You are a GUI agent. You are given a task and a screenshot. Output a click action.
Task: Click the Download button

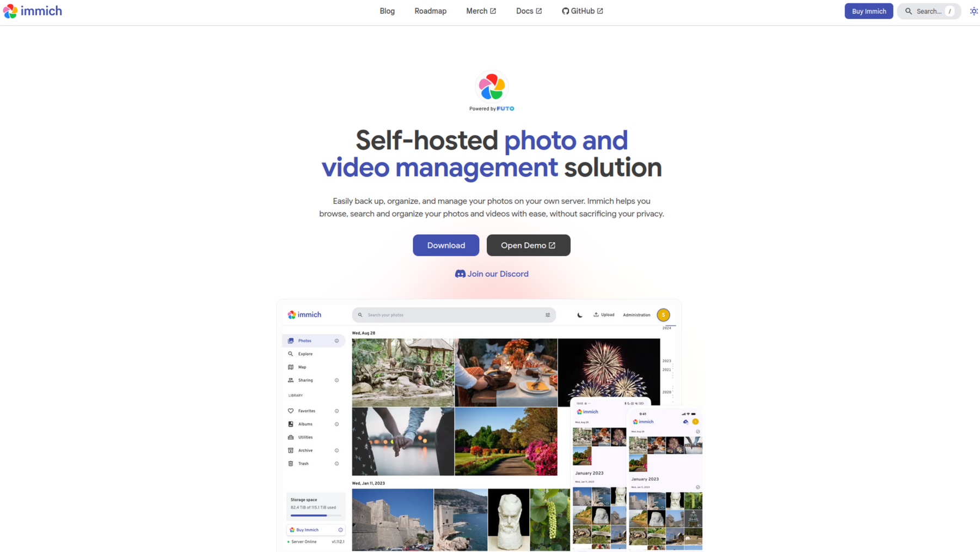(446, 245)
